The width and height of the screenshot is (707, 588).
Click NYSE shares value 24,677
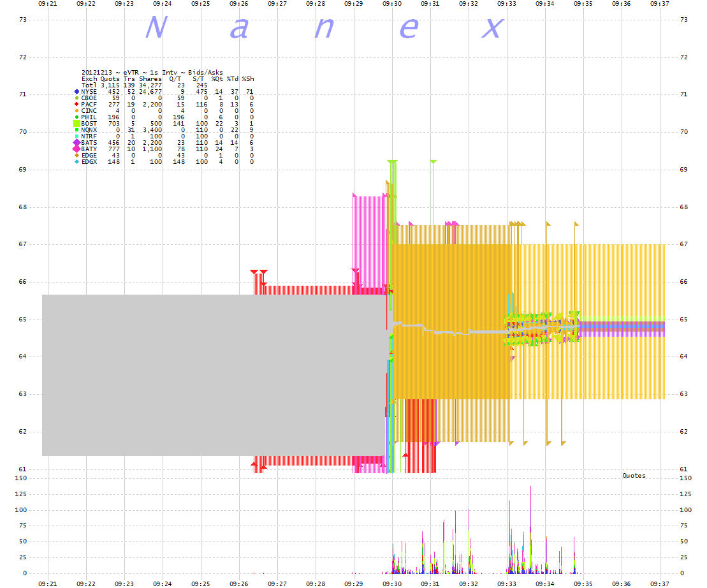click(x=150, y=92)
